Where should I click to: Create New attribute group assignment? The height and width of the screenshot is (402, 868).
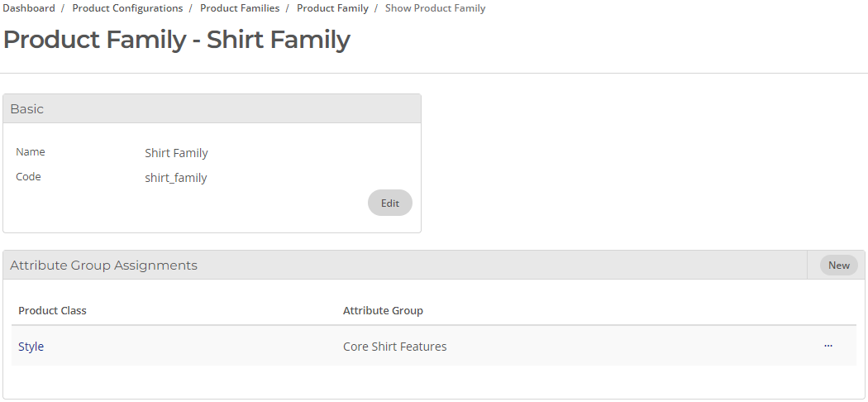839,266
